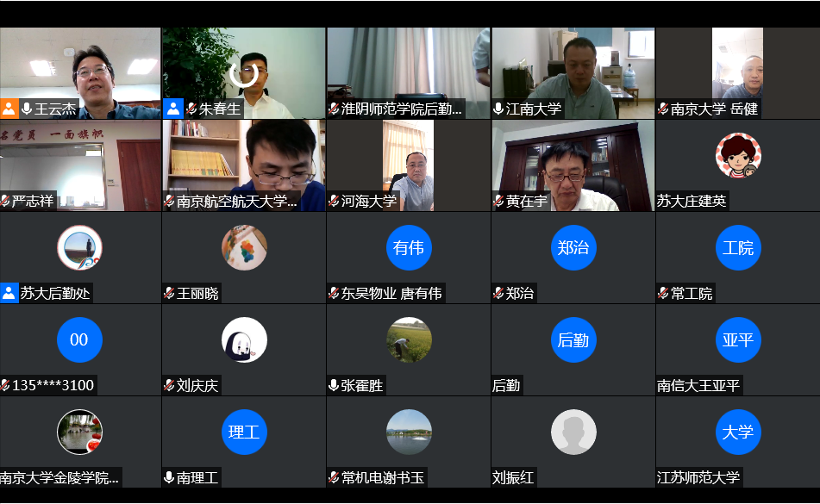The width and height of the screenshot is (820, 504).
Task: Click the muted mic icon beside 郑治's name
Action: (x=498, y=293)
